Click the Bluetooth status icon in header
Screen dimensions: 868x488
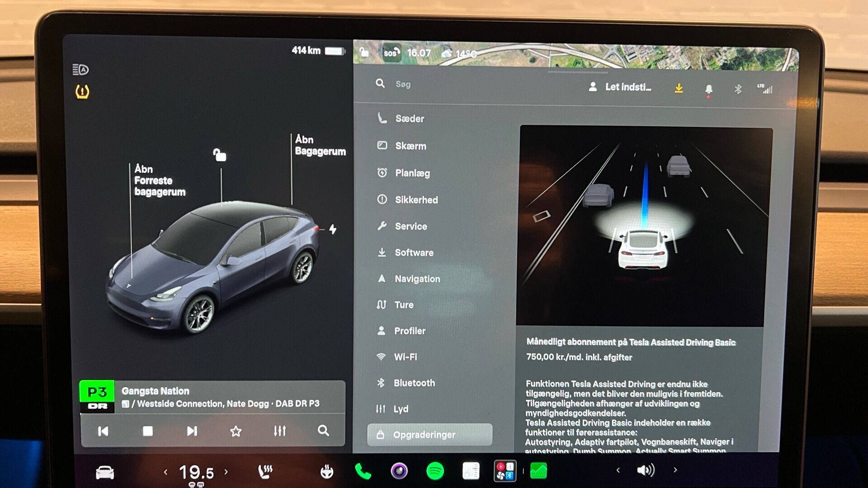tap(738, 89)
